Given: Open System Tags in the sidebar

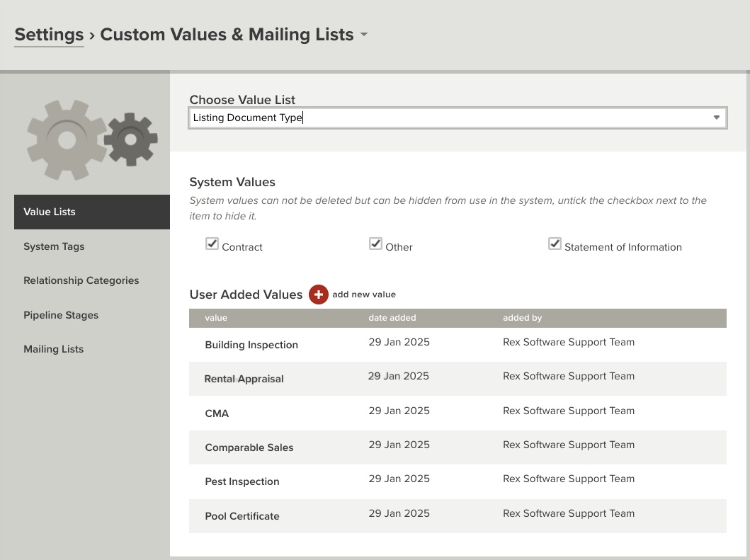Looking at the screenshot, I should pyautogui.click(x=54, y=246).
